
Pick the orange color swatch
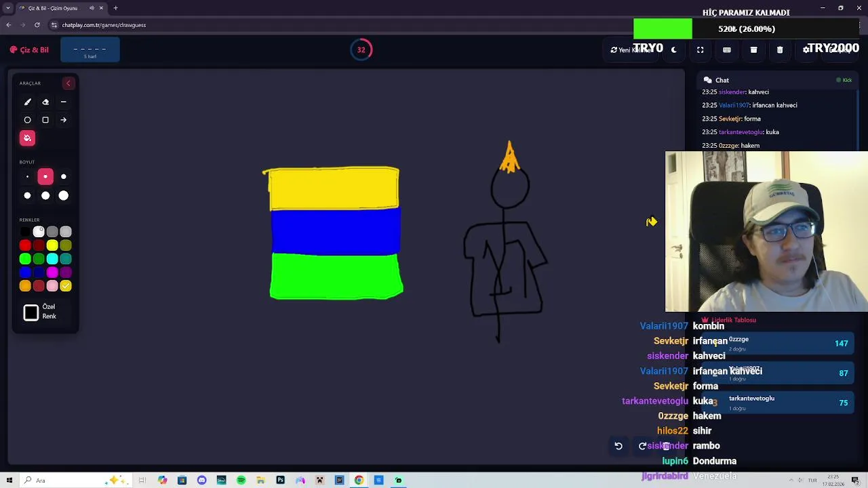click(25, 286)
